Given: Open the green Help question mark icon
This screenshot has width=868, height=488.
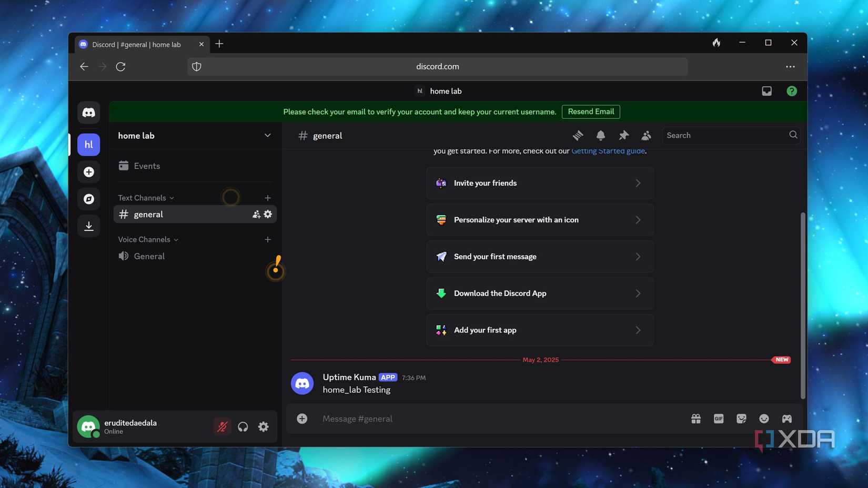Looking at the screenshot, I should coord(792,91).
